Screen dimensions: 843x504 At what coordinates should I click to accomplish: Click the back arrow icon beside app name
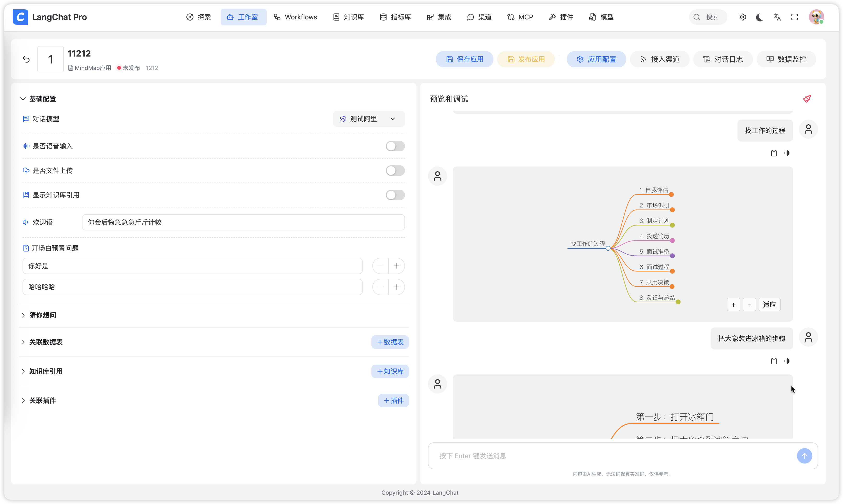pos(26,59)
